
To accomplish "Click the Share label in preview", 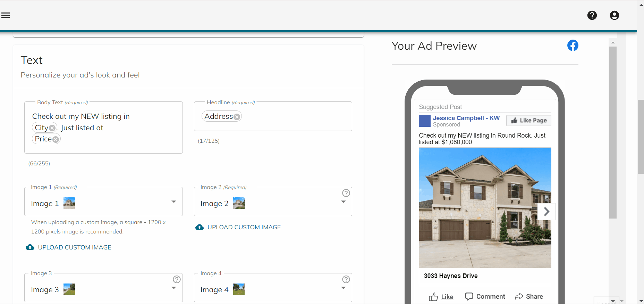I will tap(534, 296).
